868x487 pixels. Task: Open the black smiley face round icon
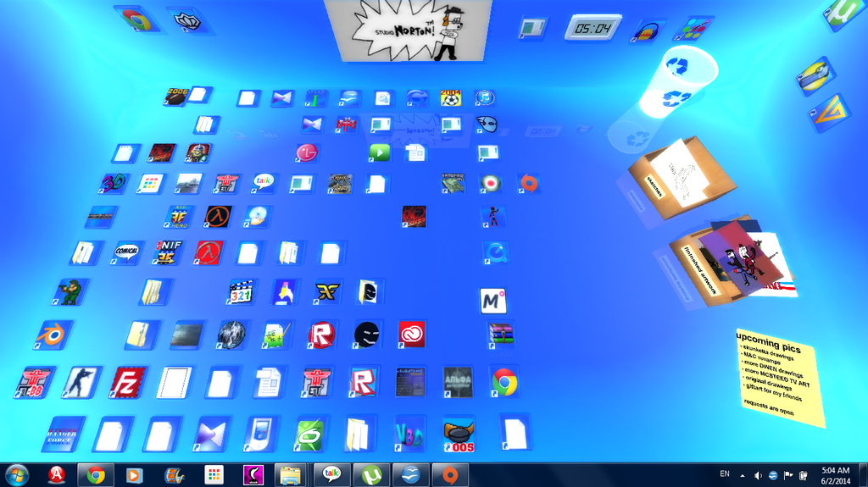tap(366, 335)
